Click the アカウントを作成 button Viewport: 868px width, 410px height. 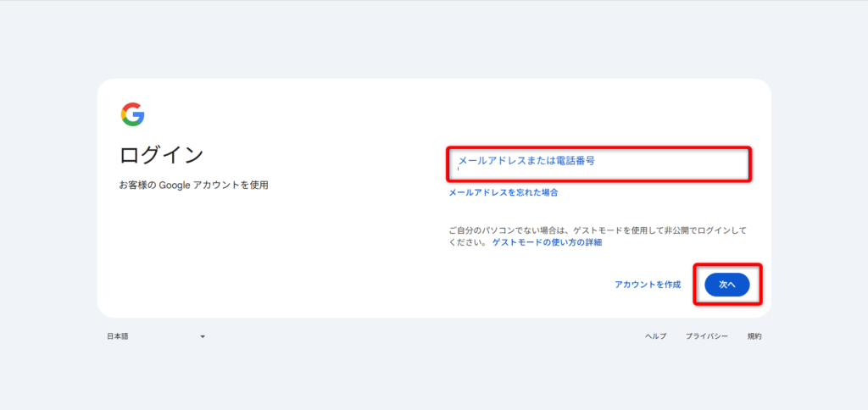pyautogui.click(x=648, y=285)
